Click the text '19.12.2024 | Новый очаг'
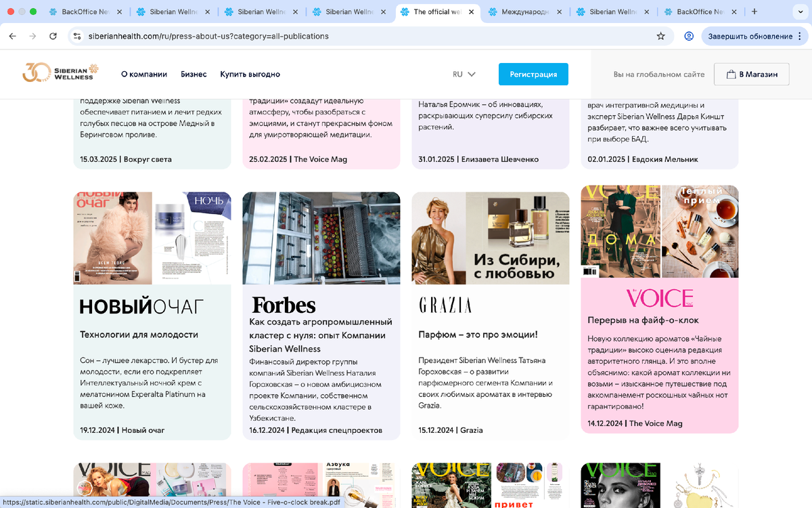This screenshot has height=508, width=812. [x=122, y=430]
